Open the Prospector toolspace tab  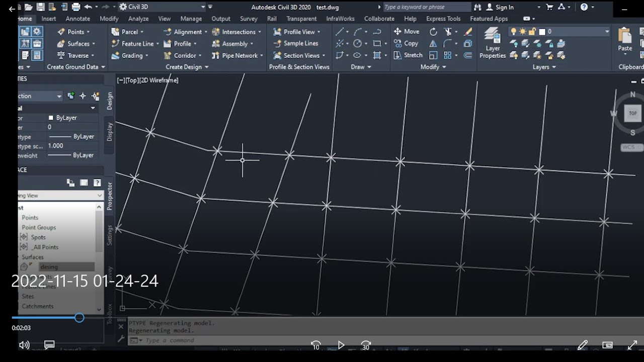pyautogui.click(x=110, y=196)
